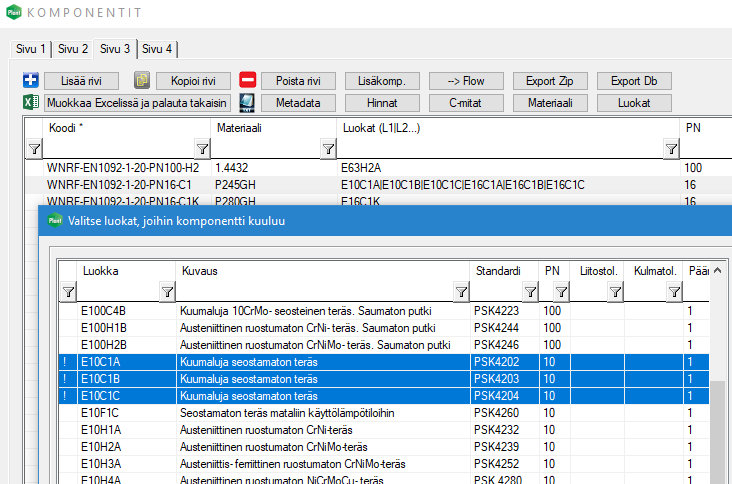Switch to the Sivu 1 tab

coord(30,49)
